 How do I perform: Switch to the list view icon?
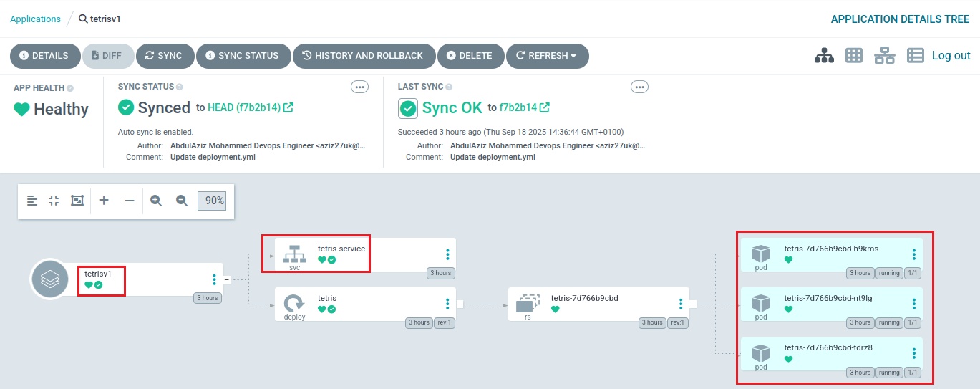(915, 56)
